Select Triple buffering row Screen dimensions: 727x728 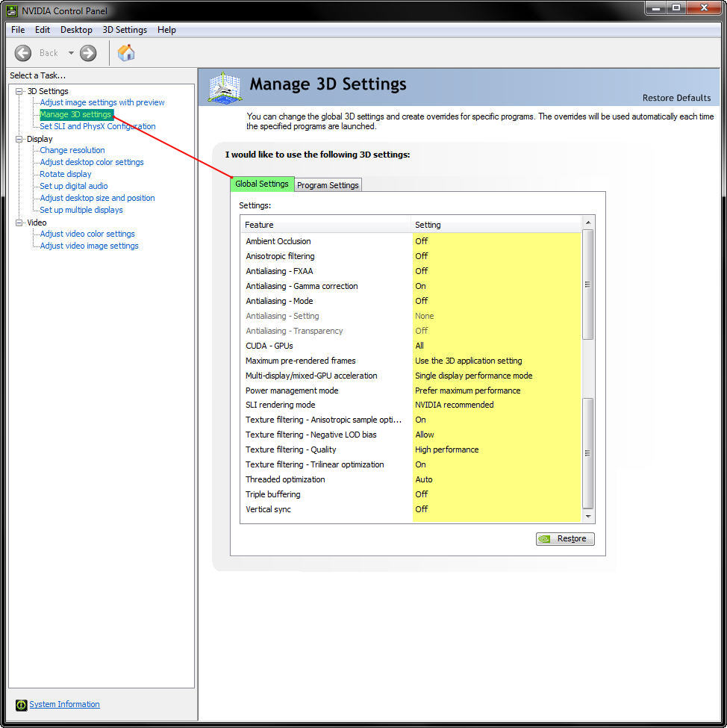point(411,494)
